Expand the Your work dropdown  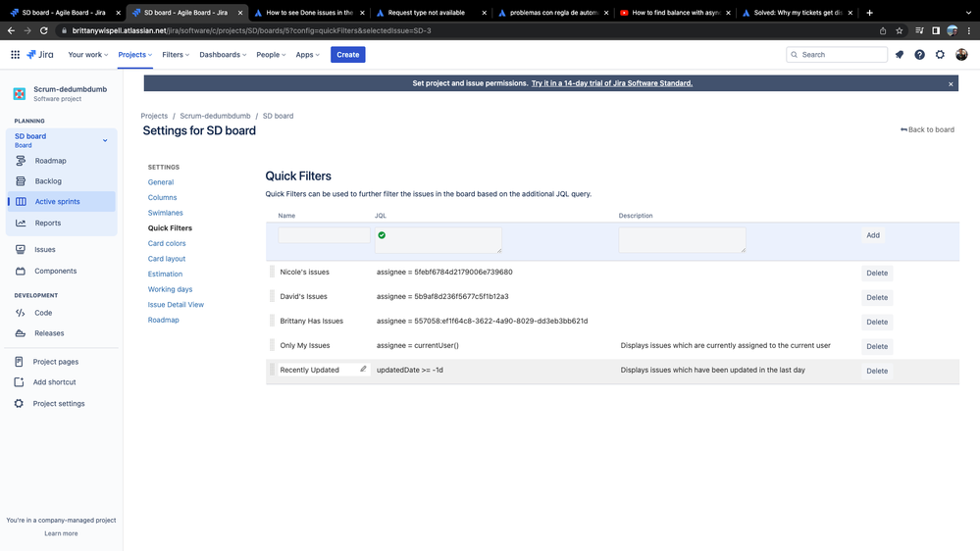coord(87,55)
